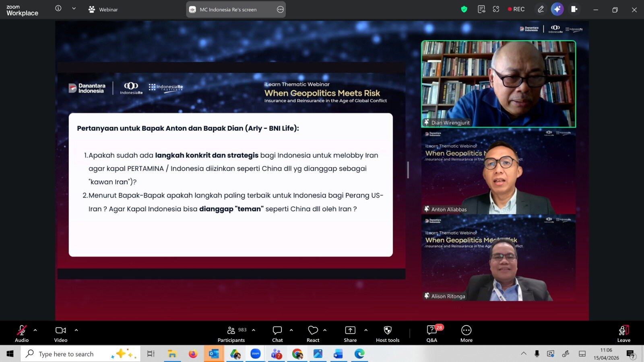Launch Firefox from the taskbar
644x362 pixels.
point(193,354)
